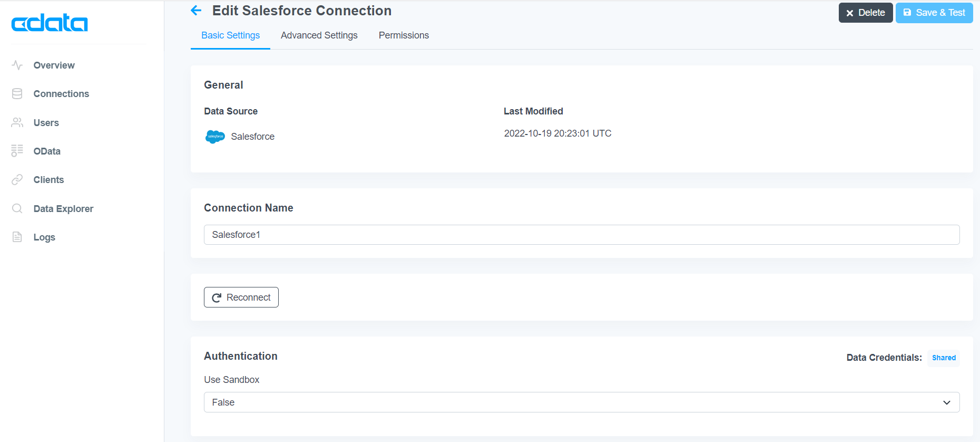Click the Shared data credentials badge

pyautogui.click(x=944, y=358)
